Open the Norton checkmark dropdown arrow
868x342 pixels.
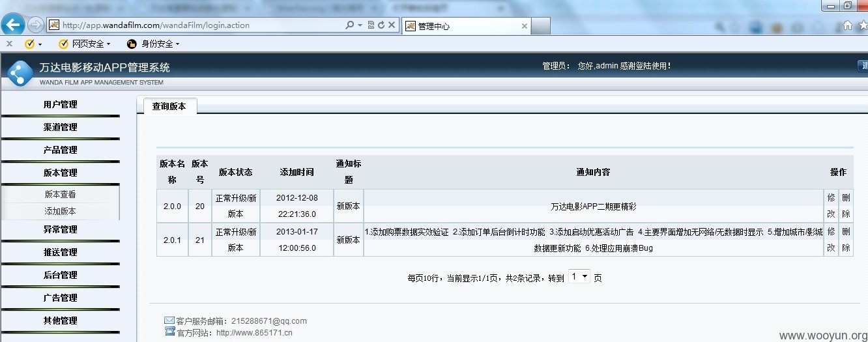tap(40, 44)
